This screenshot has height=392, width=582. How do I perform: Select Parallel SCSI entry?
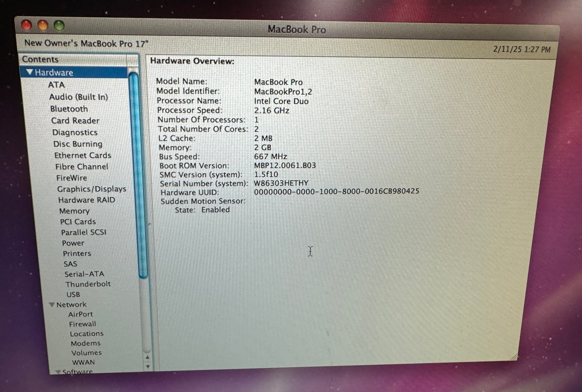[84, 233]
